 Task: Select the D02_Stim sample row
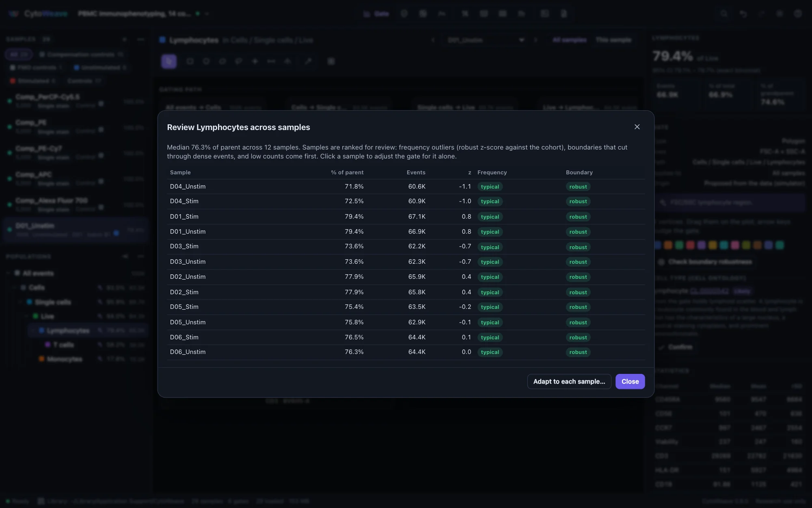tap(406, 292)
